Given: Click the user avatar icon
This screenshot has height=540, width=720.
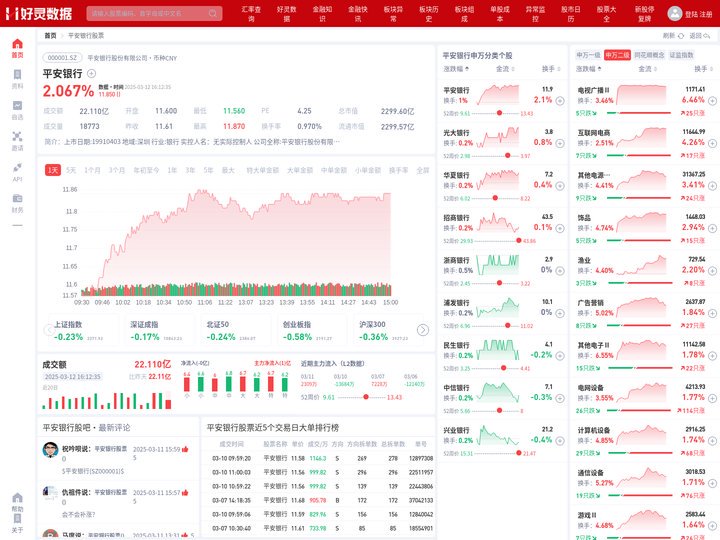Looking at the screenshot, I should click(675, 14).
